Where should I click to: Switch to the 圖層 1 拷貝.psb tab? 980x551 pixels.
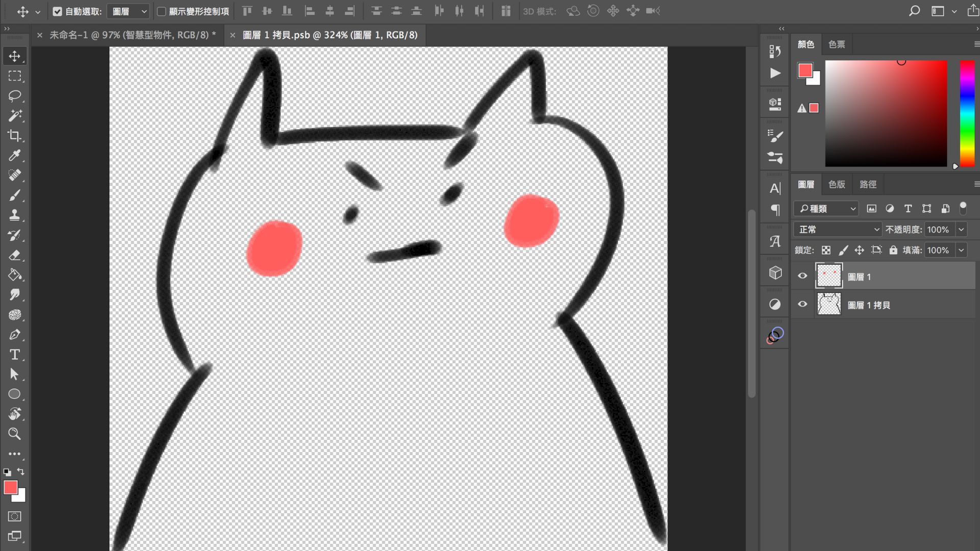pos(330,35)
